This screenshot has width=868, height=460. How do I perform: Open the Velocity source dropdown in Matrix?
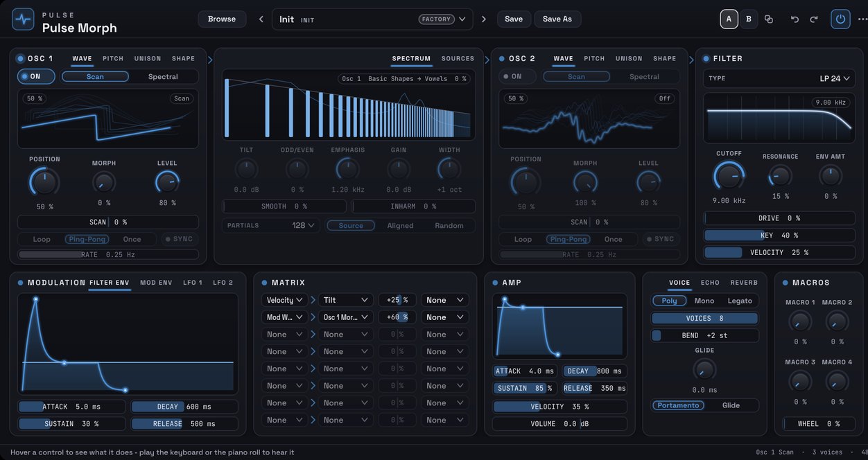click(284, 300)
